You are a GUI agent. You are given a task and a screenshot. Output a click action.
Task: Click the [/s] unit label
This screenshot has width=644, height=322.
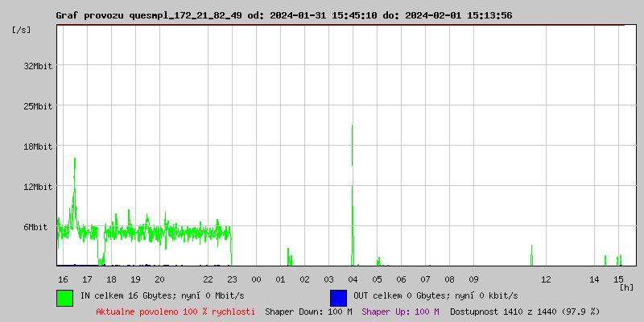point(23,30)
